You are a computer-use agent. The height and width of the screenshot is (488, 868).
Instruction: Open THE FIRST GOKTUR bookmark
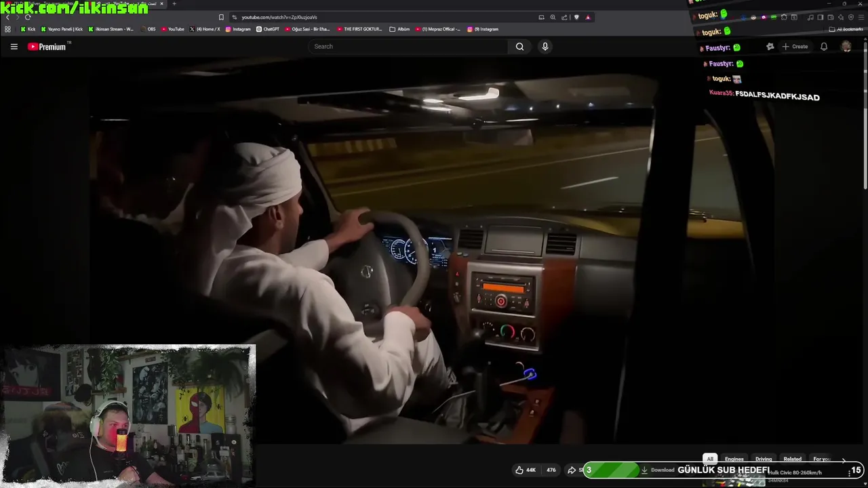pos(359,29)
